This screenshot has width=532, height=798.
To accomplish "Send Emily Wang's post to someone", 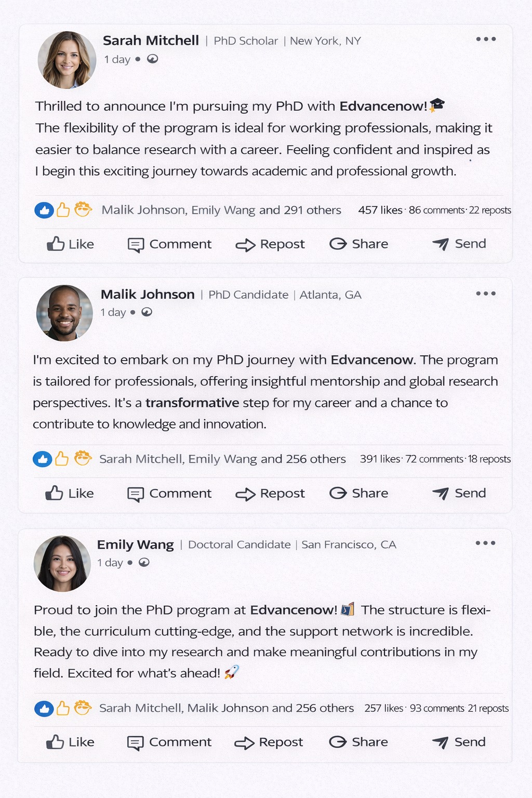I will (459, 742).
